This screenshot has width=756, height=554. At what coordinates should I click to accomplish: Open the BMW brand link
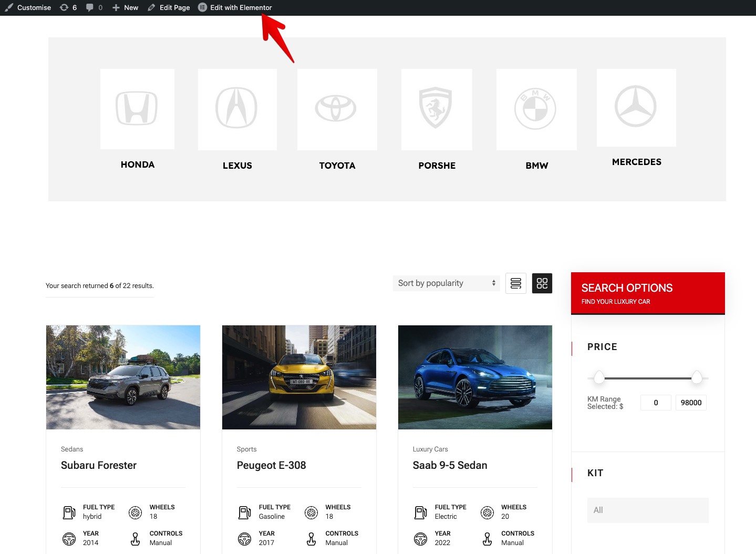tap(537, 166)
